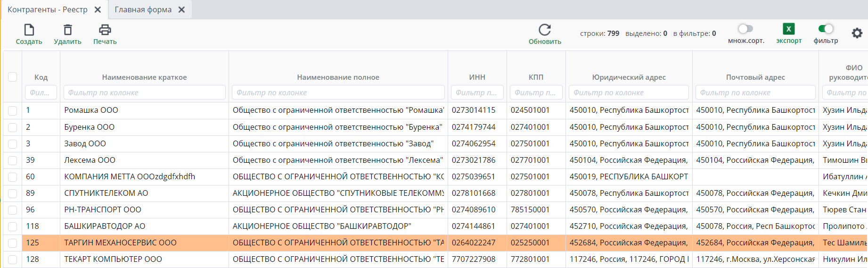Click the Юридический адрес filter field

click(x=629, y=92)
